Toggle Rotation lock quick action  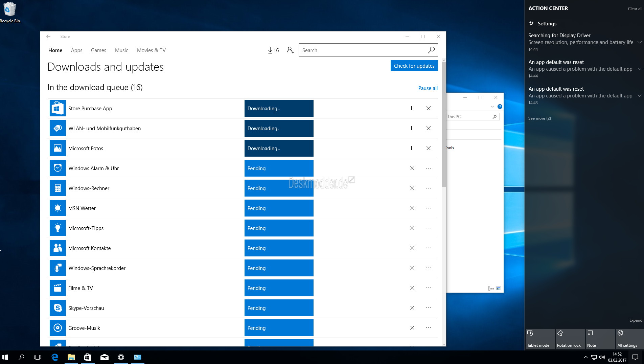[570, 339]
